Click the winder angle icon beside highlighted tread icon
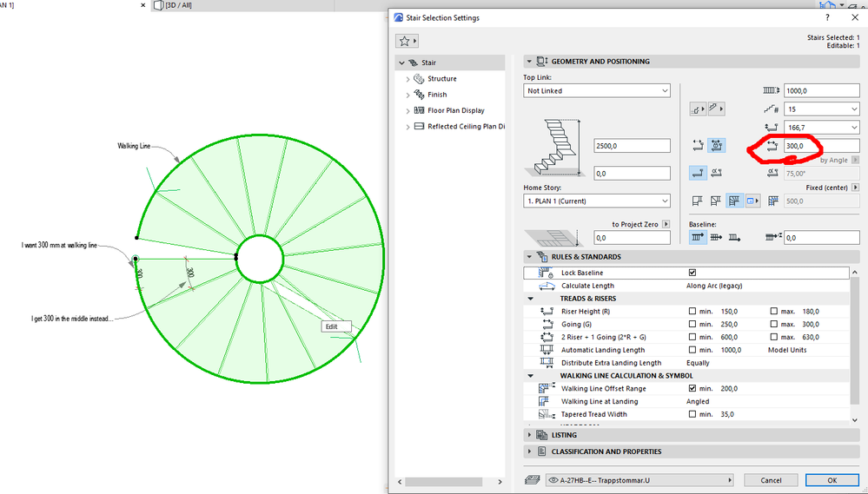868x494 pixels. [717, 173]
